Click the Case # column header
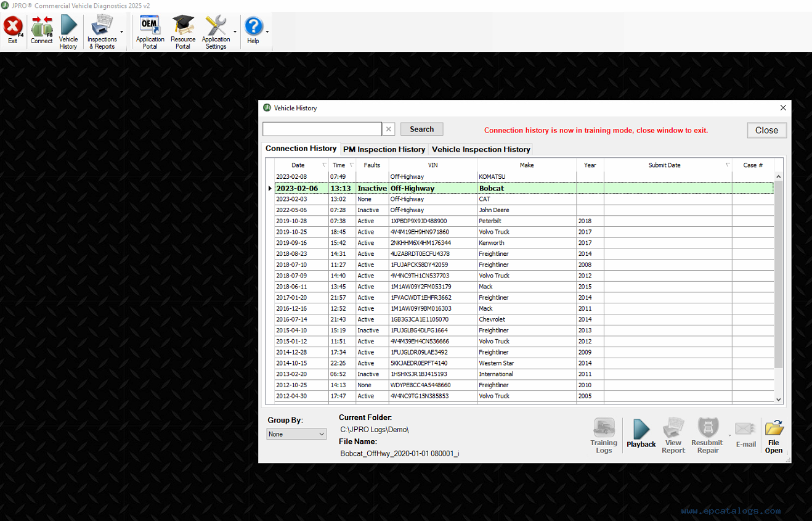Image resolution: width=812 pixels, height=521 pixels. (753, 165)
